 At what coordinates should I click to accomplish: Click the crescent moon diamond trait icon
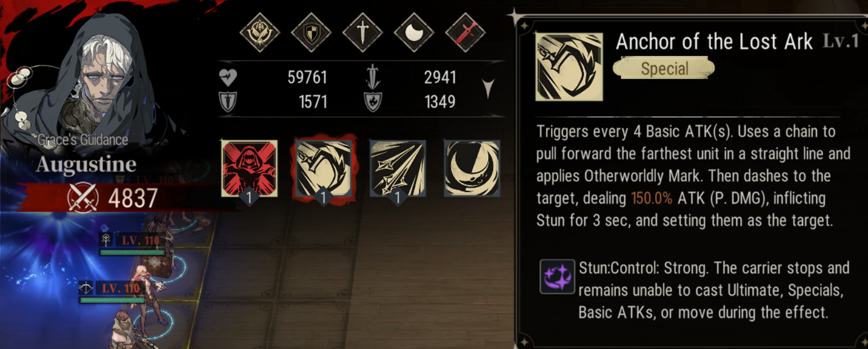point(414,33)
